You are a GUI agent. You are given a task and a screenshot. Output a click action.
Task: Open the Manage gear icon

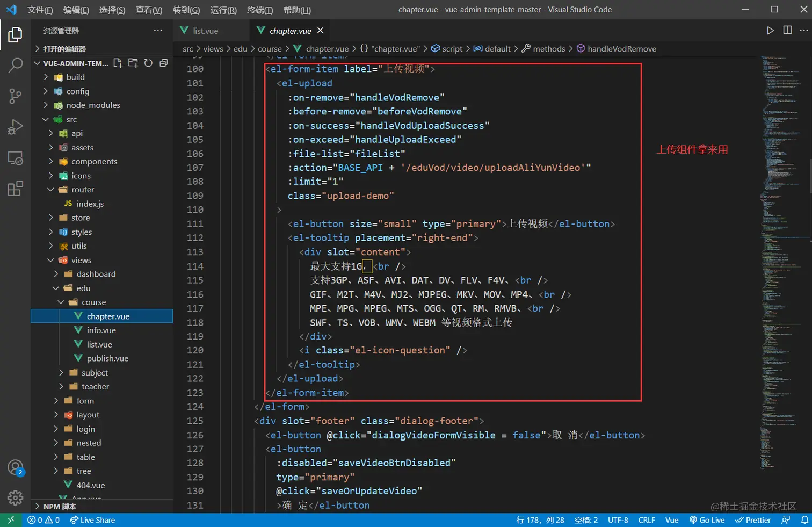point(15,498)
